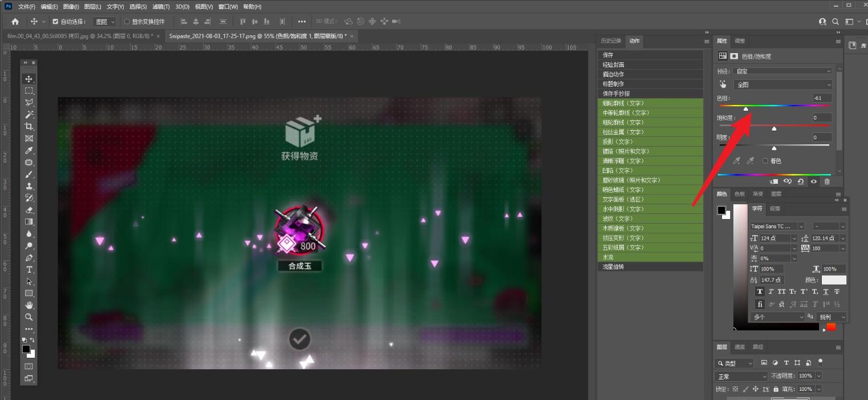Viewport: 868px width, 400px height.
Task: Open the 全图 channel range dropdown
Action: pos(782,84)
